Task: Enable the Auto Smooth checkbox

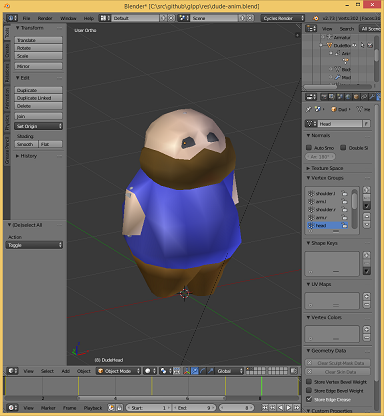Action: coord(309,148)
